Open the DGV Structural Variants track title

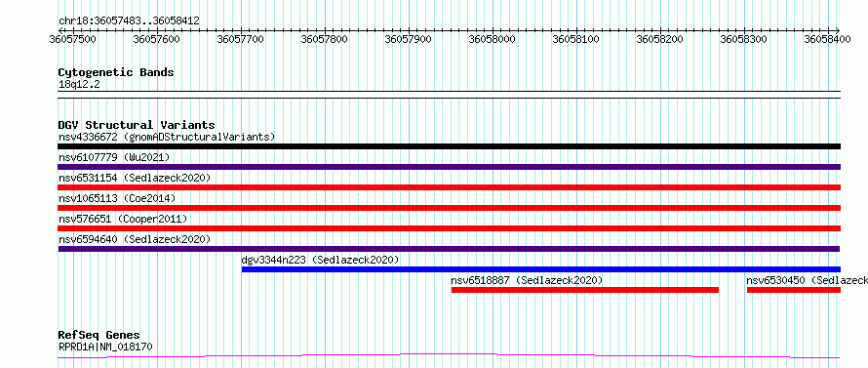point(137,125)
